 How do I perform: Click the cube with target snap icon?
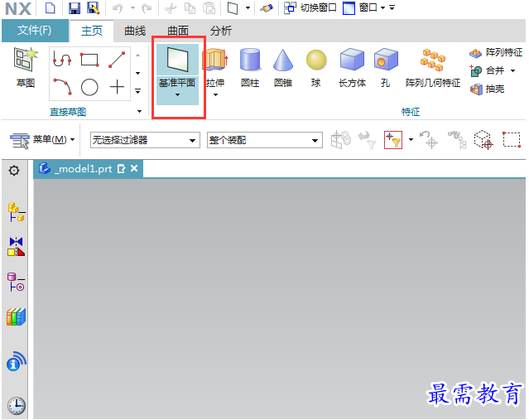[483, 140]
